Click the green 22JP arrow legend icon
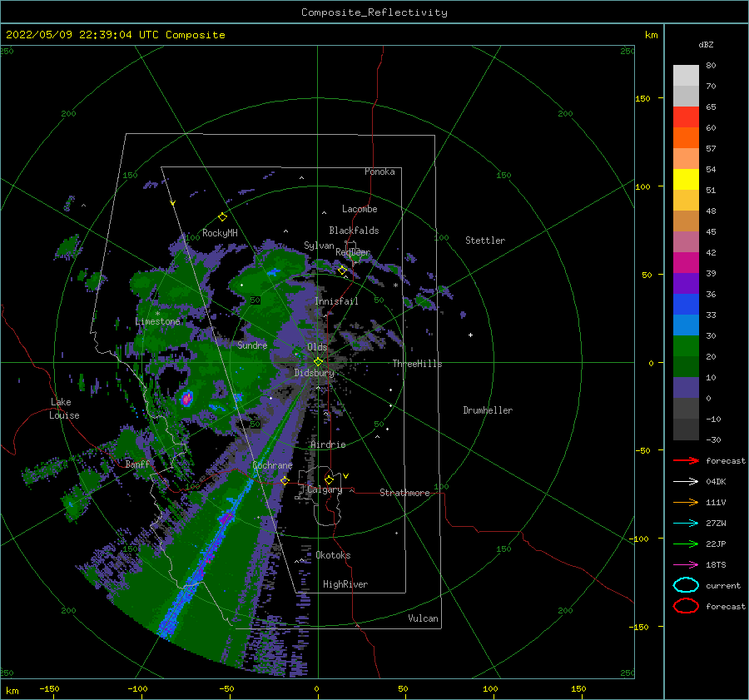749x700 pixels. [x=686, y=544]
